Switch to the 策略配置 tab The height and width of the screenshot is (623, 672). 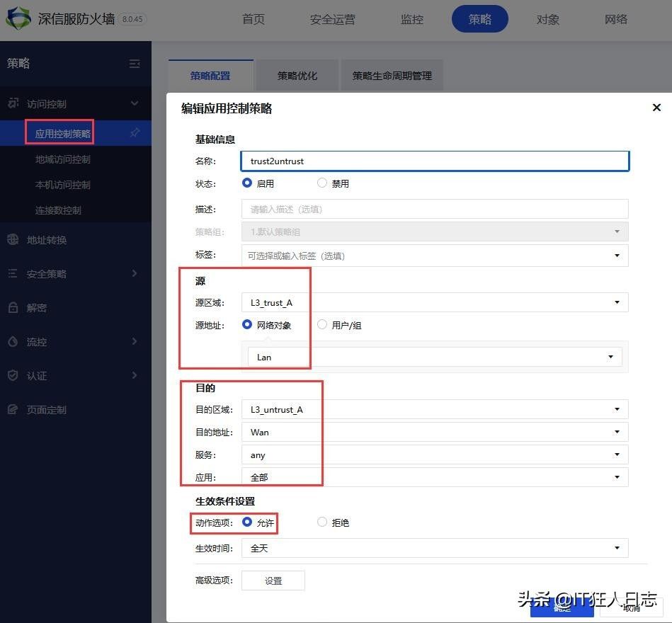coord(210,76)
